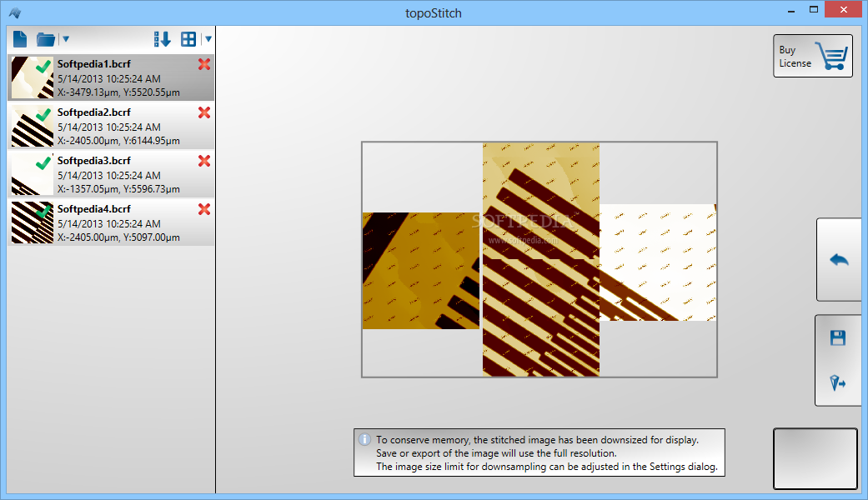
Task: Click the grid layout icon
Action: [x=188, y=38]
